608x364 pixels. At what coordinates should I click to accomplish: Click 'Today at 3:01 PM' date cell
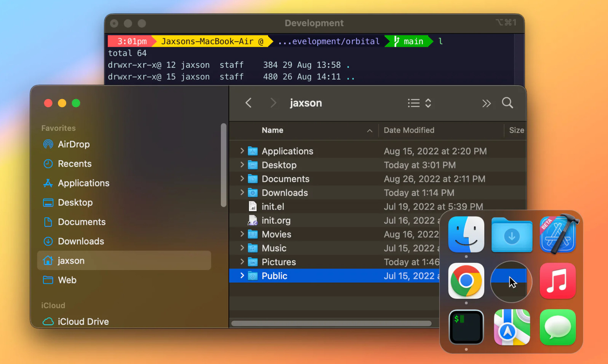[x=420, y=165]
